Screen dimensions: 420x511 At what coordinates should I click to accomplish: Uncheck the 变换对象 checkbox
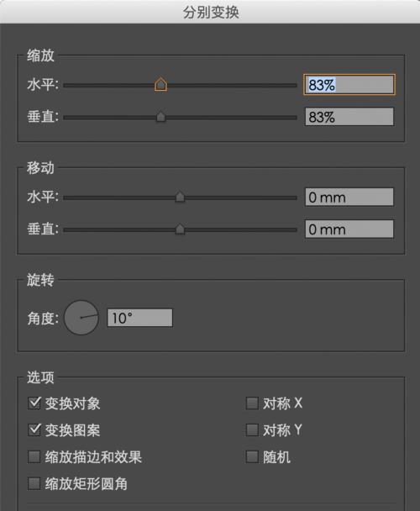tap(34, 403)
